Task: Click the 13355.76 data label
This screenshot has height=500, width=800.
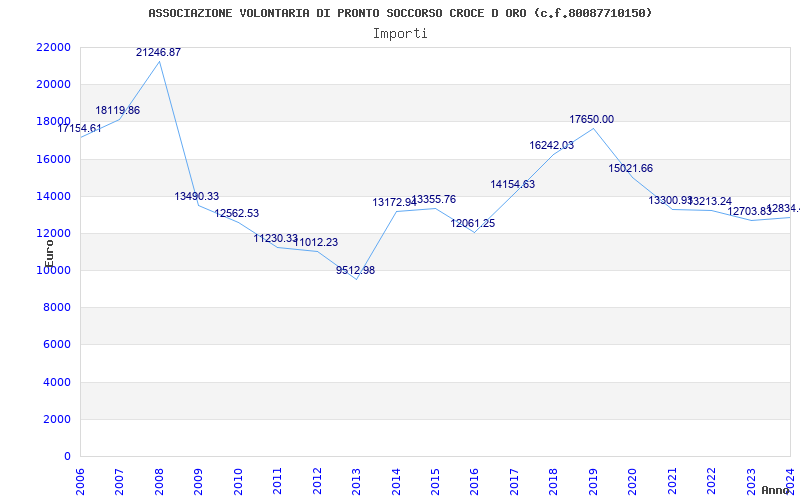Action: tap(434, 199)
